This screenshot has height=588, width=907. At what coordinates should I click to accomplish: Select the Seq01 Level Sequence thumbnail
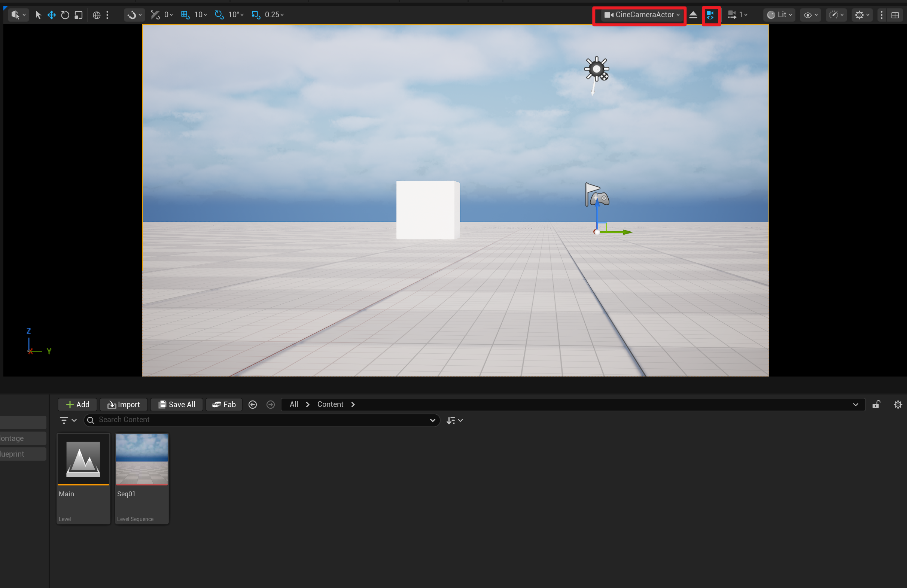click(142, 459)
